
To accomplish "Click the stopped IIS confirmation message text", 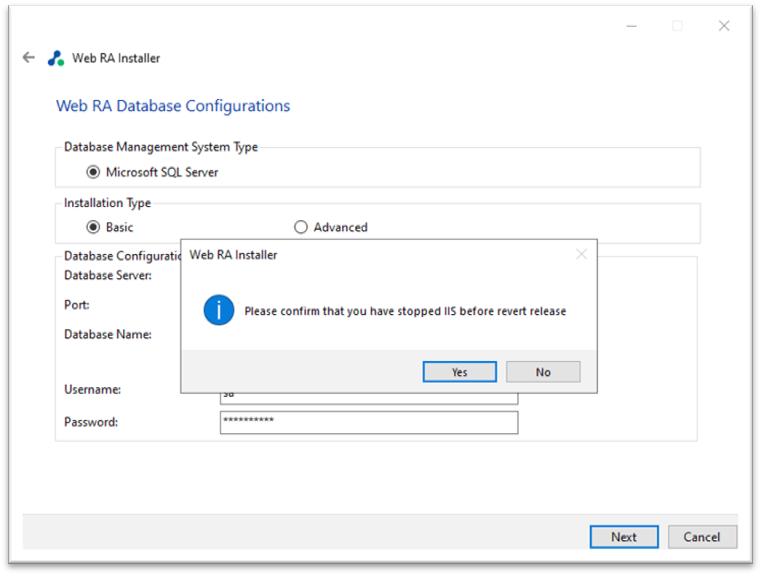I will point(405,311).
